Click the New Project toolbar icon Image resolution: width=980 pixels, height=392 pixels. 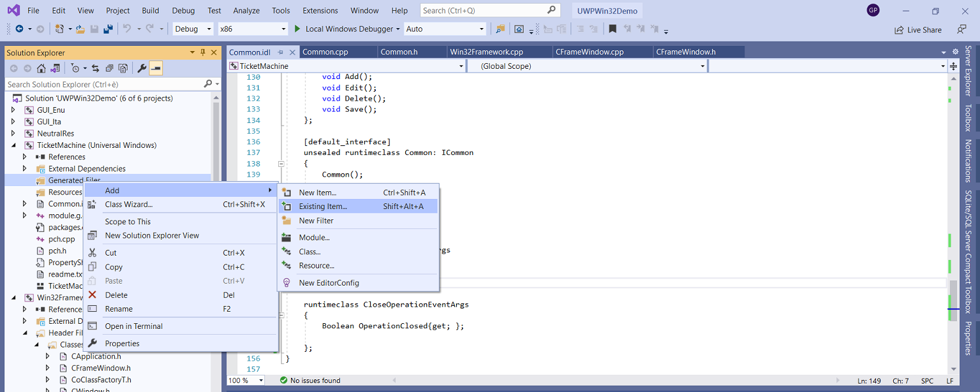click(x=59, y=29)
